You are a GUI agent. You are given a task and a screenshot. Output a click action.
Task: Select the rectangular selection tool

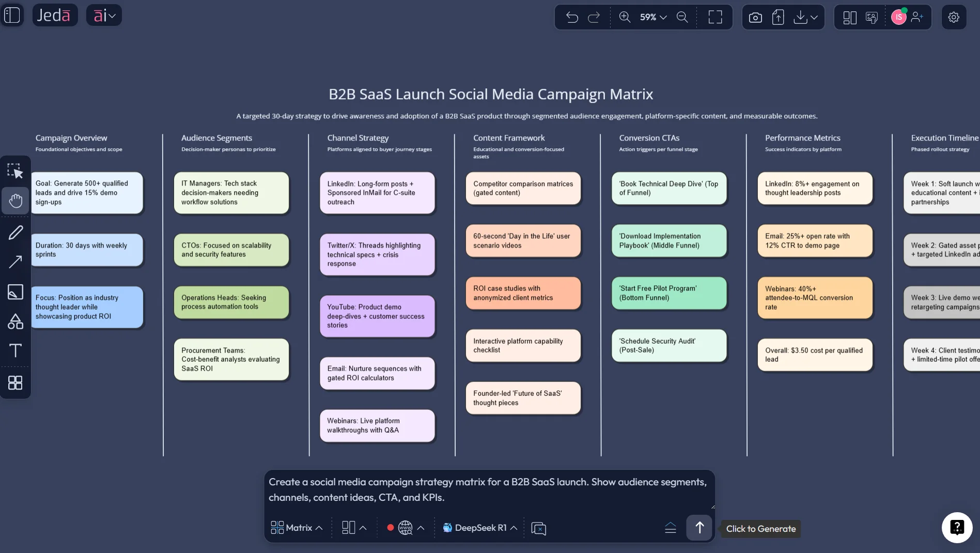[x=16, y=171]
